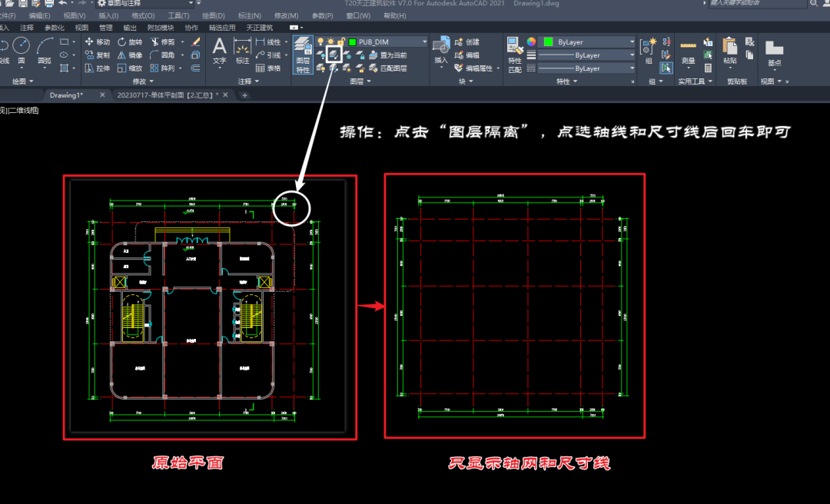The width and height of the screenshot is (830, 504).
Task: Toggle the layer on/off lightbulb icon
Action: point(320,41)
